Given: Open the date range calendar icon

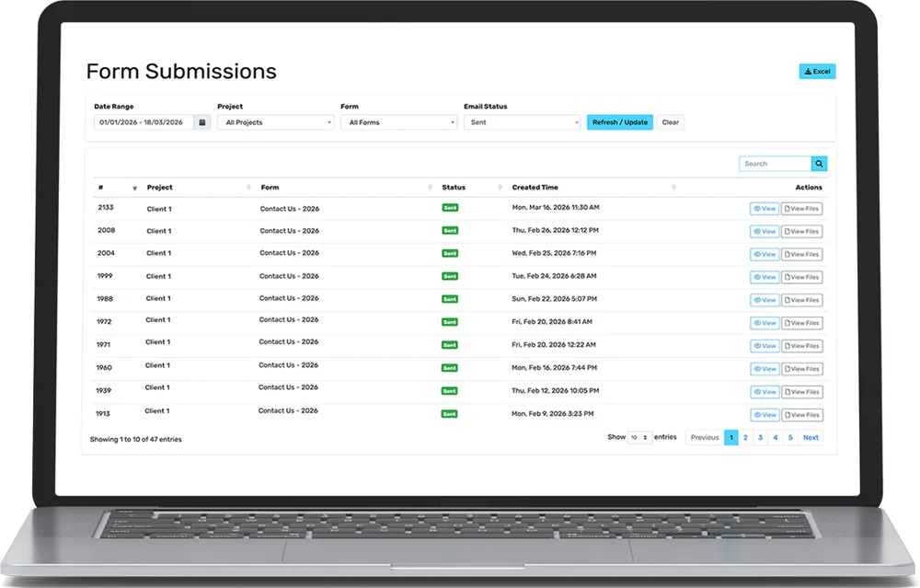Looking at the screenshot, I should tap(201, 122).
